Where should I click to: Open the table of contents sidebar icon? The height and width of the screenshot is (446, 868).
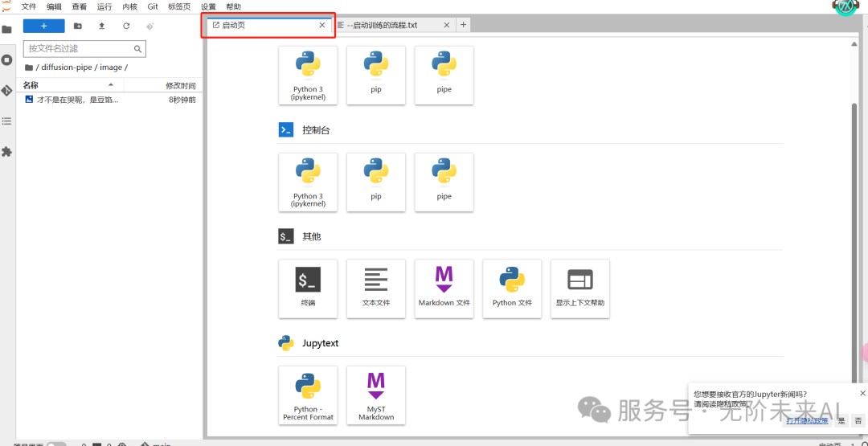[x=6, y=121]
